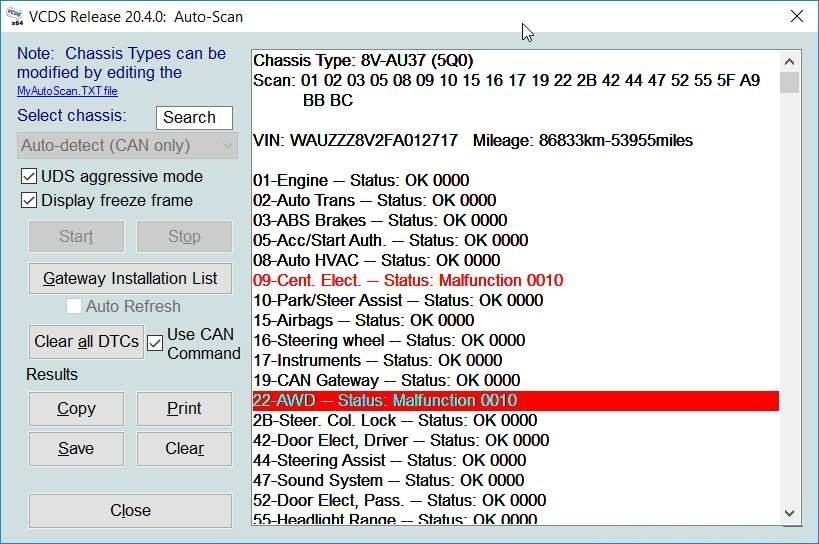The height and width of the screenshot is (544, 819).
Task: Print the scan results
Action: click(x=184, y=408)
